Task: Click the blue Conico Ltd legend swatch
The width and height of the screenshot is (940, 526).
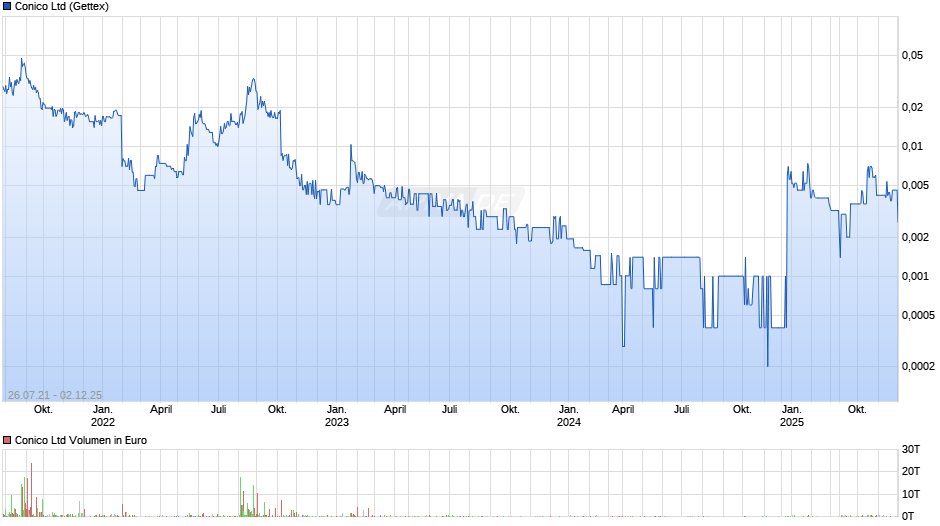Action: point(7,7)
